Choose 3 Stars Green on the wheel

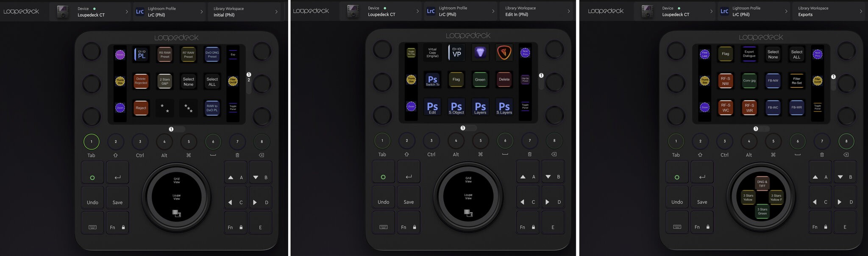click(762, 211)
